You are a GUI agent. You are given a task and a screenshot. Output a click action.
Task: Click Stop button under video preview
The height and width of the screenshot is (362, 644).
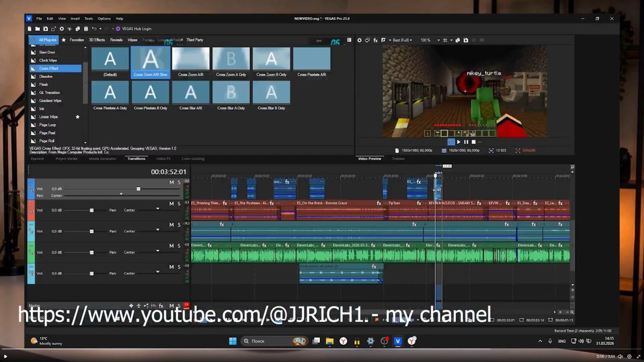[x=473, y=142]
